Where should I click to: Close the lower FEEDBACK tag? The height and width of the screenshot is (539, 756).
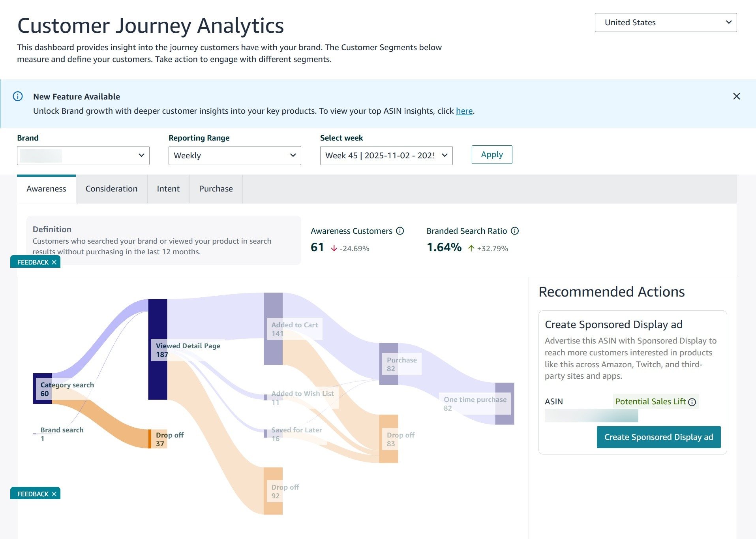tap(54, 494)
